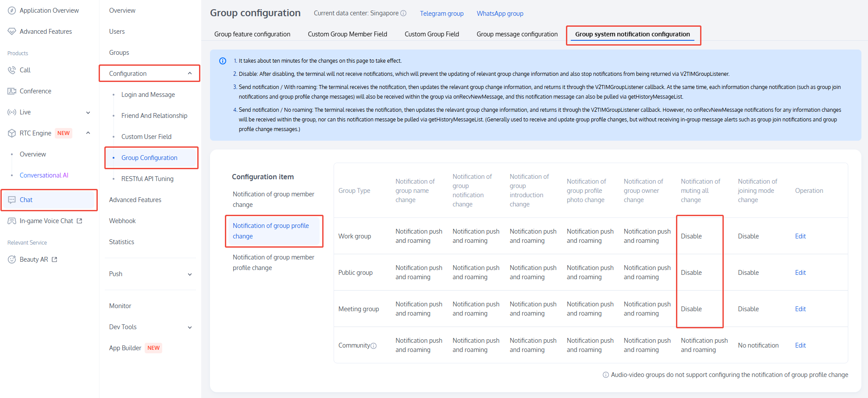This screenshot has height=398, width=868.
Task: Expand the Push menu section
Action: [190, 274]
